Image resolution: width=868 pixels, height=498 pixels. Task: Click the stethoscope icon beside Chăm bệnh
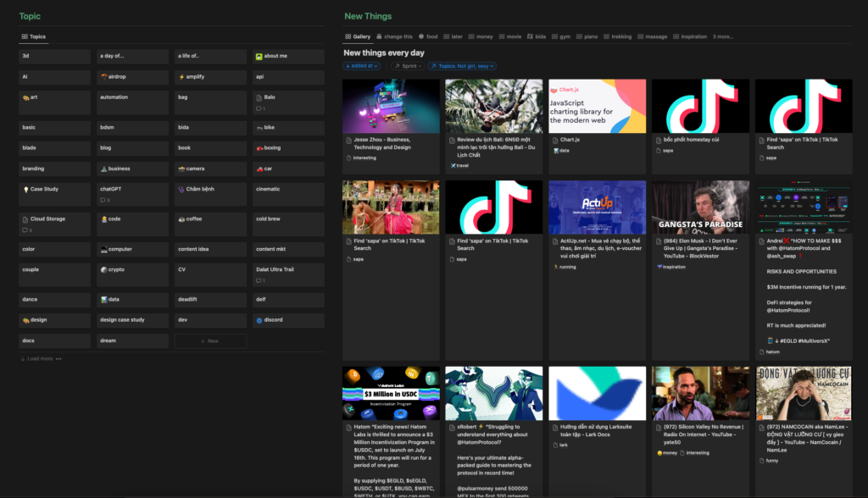click(181, 189)
